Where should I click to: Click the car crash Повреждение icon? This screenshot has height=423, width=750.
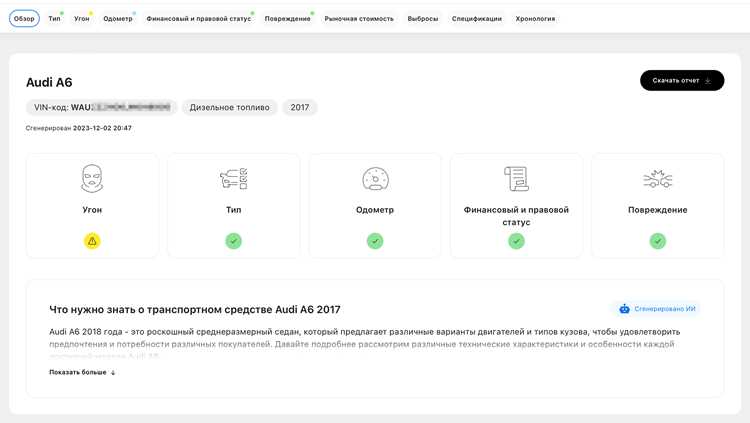658,179
